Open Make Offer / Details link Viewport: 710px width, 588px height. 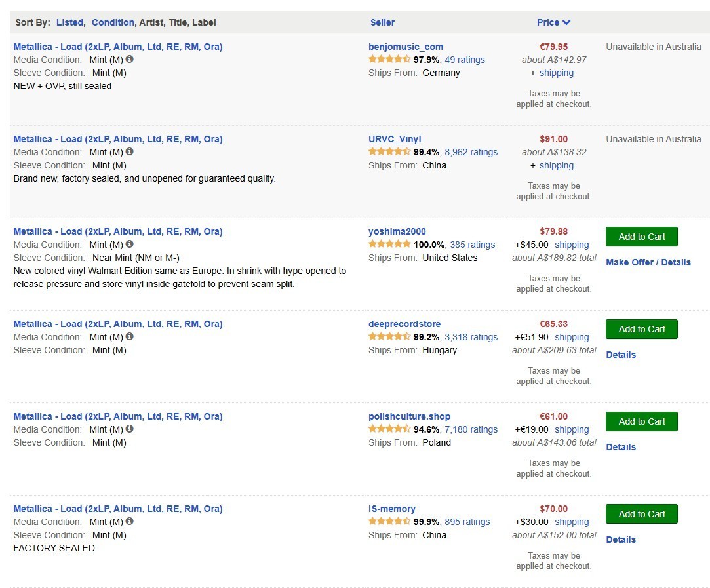(x=648, y=262)
